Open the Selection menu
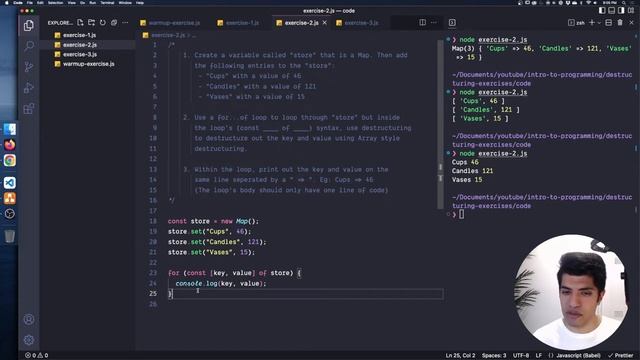This screenshot has width=640, height=360. tap(55, 2)
